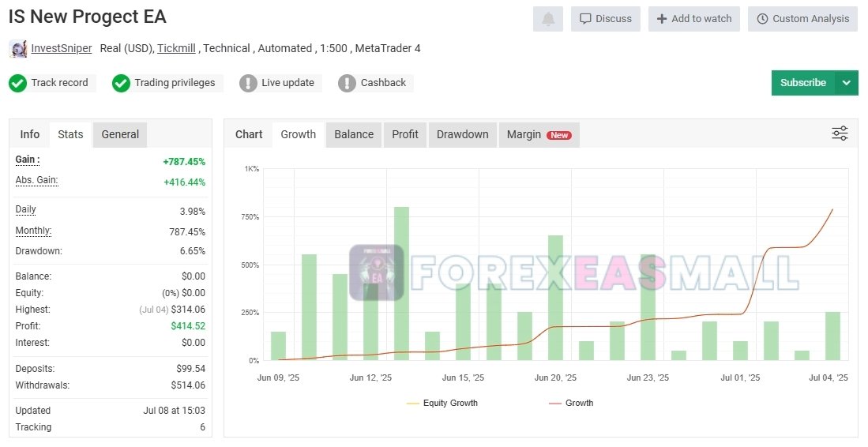Screen dimensions: 868x447
Task: Click the Track record green check icon
Action: coord(18,83)
